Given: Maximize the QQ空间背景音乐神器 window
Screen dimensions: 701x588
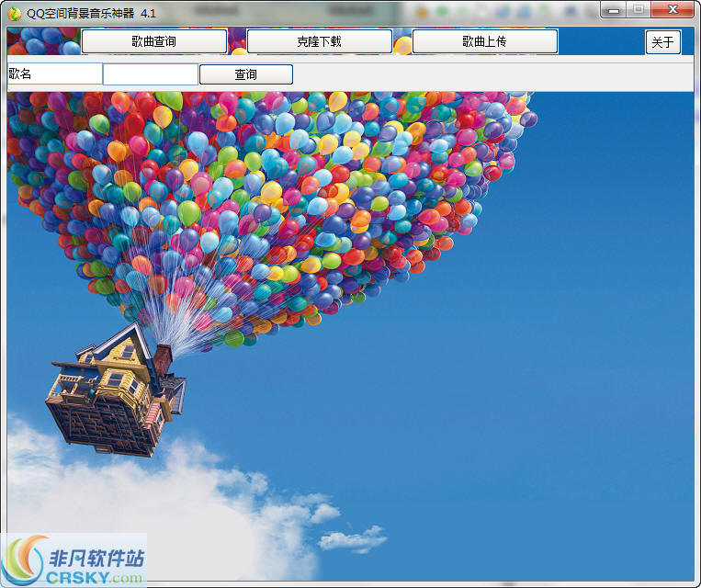Looking at the screenshot, I should (639, 10).
